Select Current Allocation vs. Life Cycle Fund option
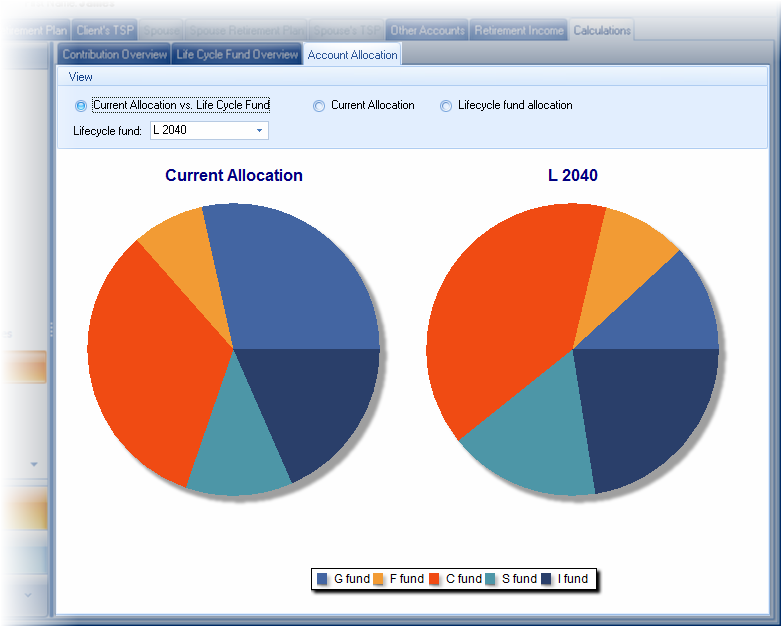The height and width of the screenshot is (626, 781). [x=81, y=106]
